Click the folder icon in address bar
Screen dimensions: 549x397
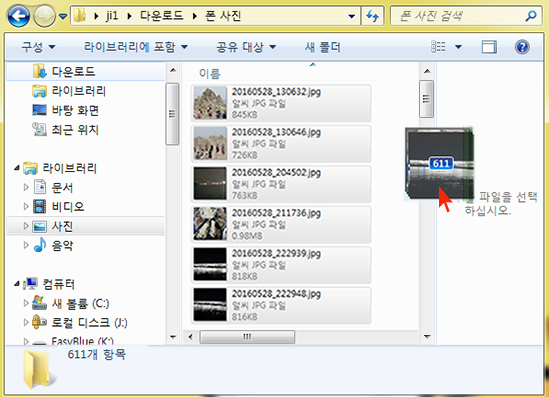(x=80, y=16)
